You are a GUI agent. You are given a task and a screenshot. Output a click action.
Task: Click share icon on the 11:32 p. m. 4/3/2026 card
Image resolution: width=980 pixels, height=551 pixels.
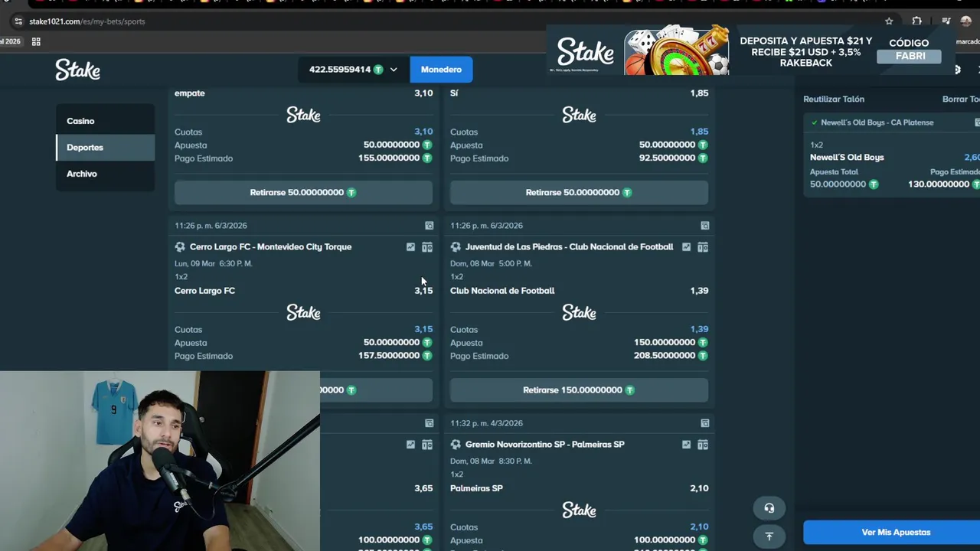tap(704, 423)
